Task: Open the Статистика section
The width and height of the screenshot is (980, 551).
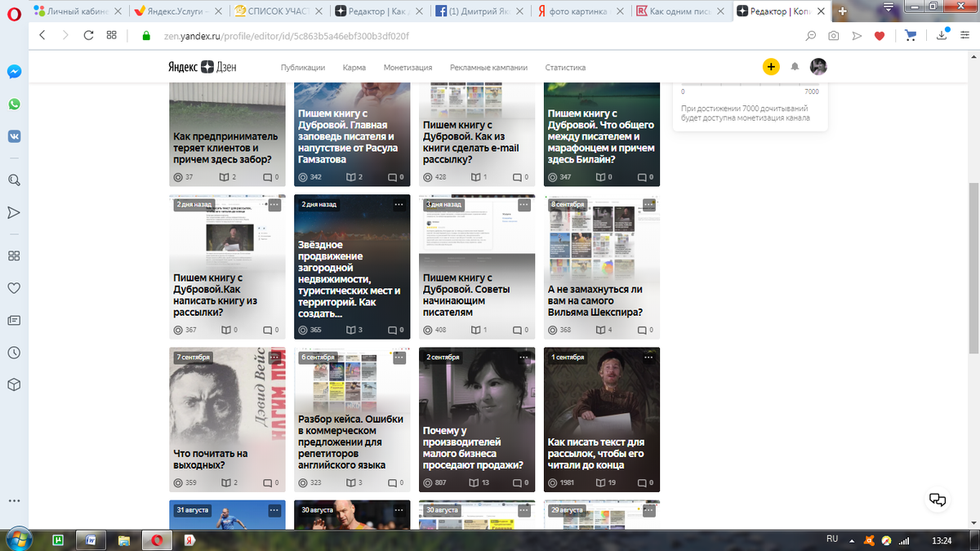Action: 565,68
